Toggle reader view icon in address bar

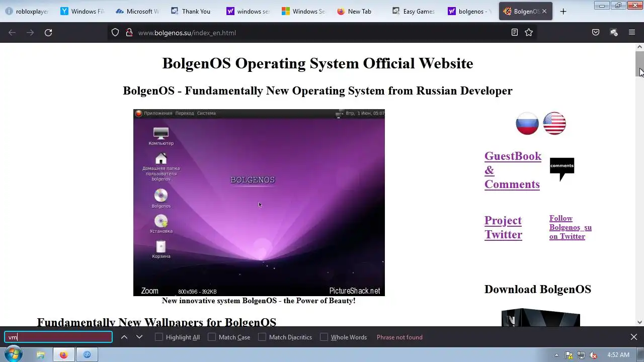pyautogui.click(x=514, y=33)
